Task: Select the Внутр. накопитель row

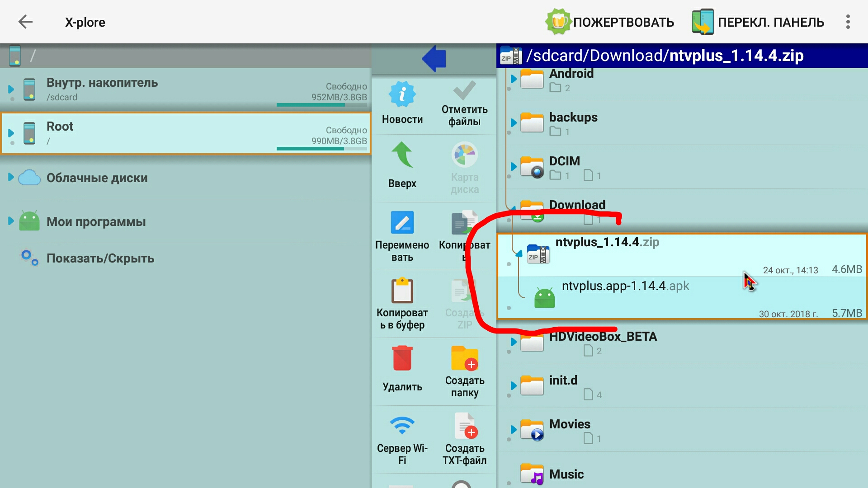Action: click(x=185, y=89)
